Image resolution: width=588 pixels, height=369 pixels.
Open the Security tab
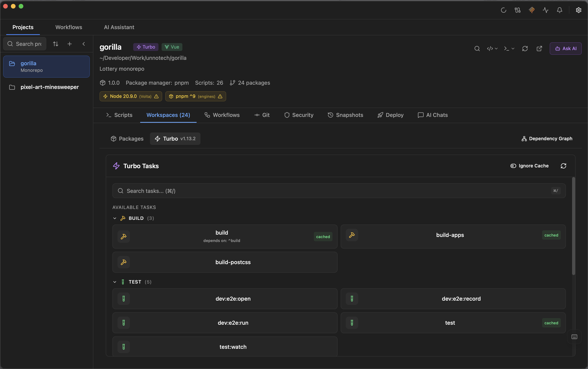[x=299, y=115]
